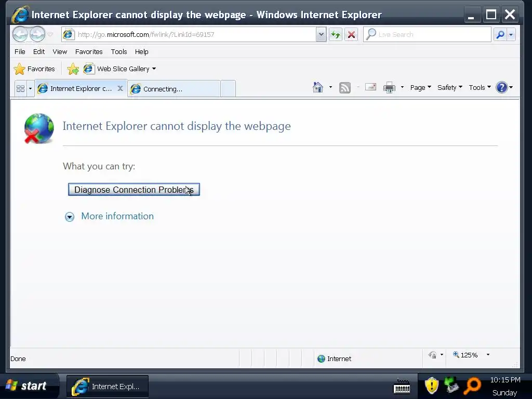The width and height of the screenshot is (532, 399).
Task: Add to Favorites Bar star icon
Action: (73, 69)
